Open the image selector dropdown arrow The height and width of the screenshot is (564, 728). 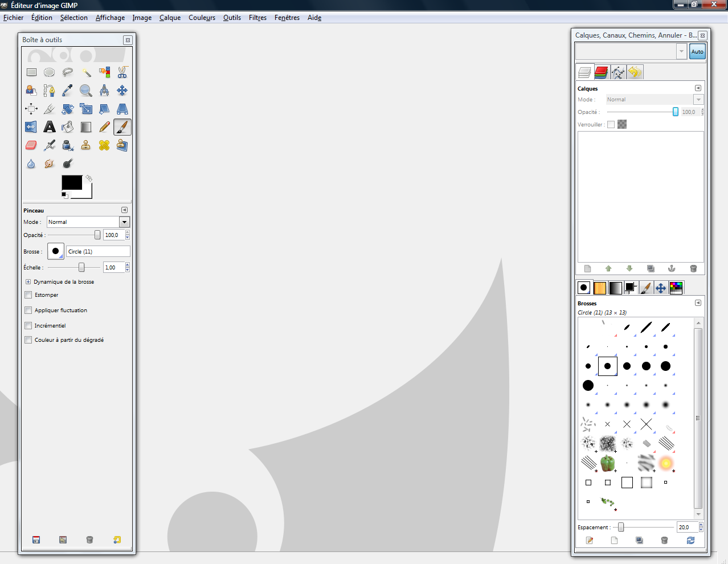(681, 51)
